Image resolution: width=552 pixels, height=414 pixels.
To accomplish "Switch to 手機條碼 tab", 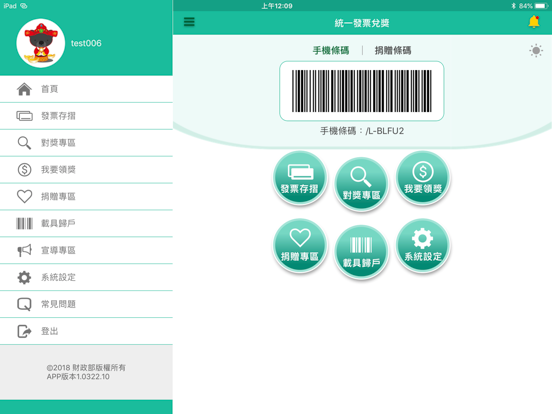I will pos(331,51).
